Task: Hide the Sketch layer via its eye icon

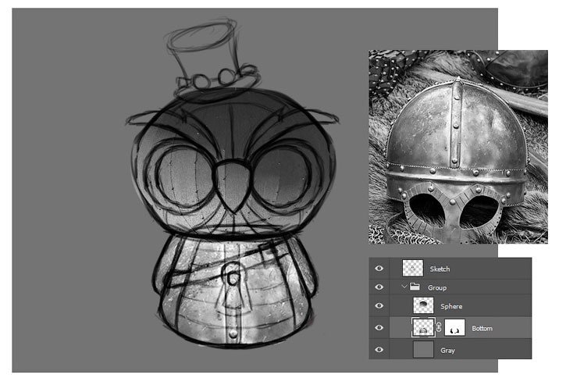Action: 379,268
